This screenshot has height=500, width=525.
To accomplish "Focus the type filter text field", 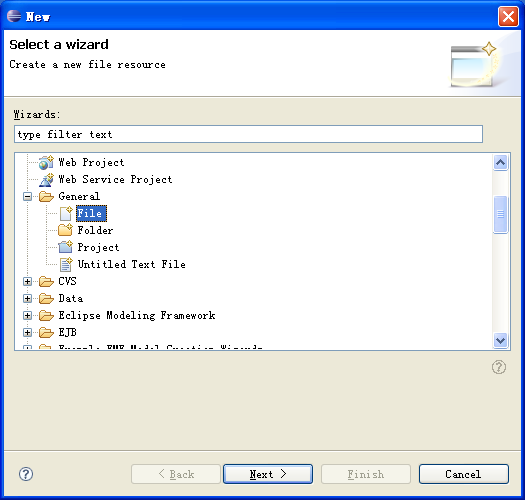I will click(248, 134).
